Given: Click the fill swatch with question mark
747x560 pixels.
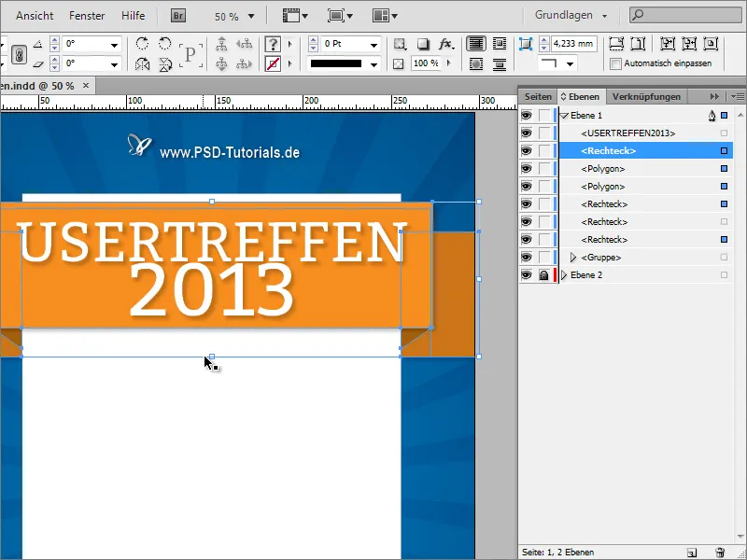Looking at the screenshot, I should (273, 44).
